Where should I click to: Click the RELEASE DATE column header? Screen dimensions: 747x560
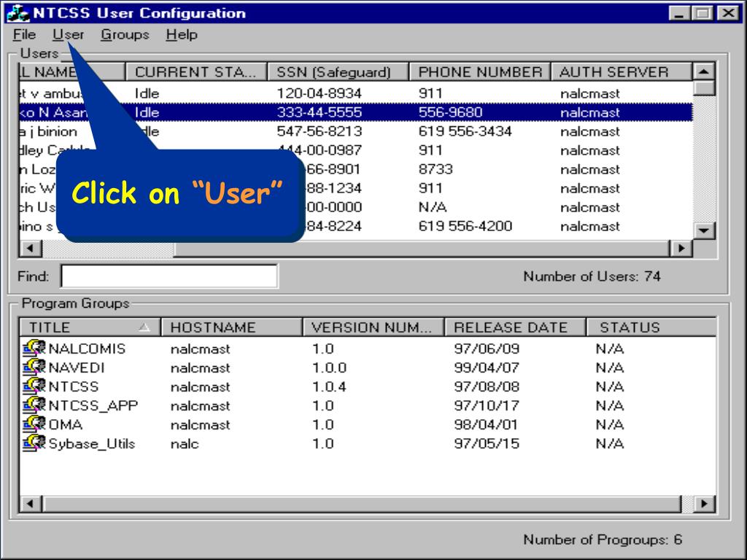(x=515, y=327)
